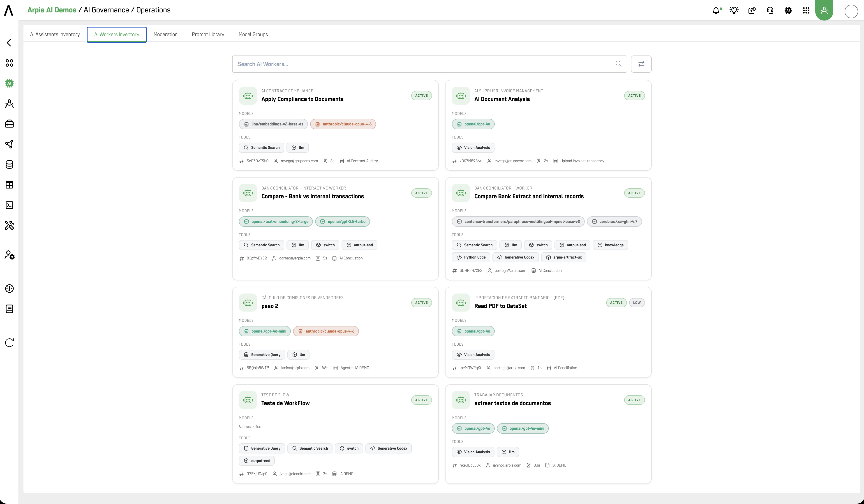
Task: Click the knowledge tool chip
Action: tap(610, 245)
